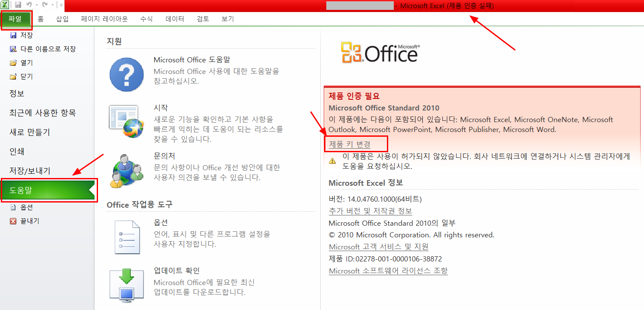Click the Excel application icon in title bar
This screenshot has height=310, width=644.
(x=5, y=5)
